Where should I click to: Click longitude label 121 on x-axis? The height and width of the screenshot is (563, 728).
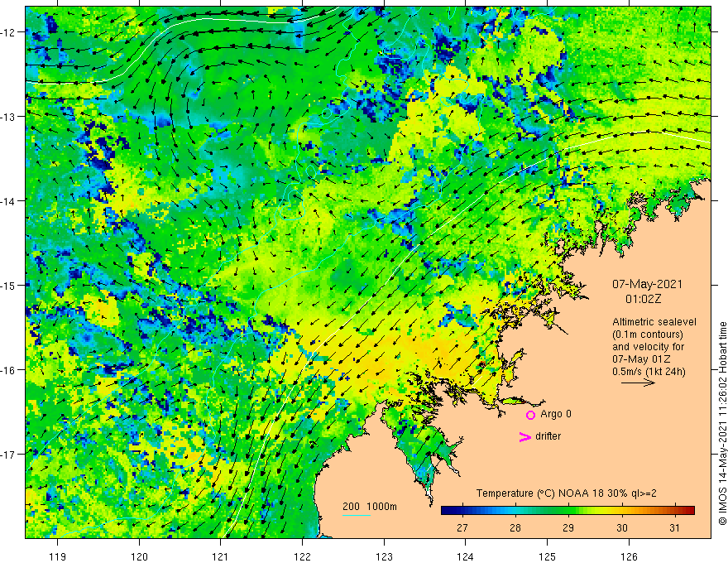221,556
